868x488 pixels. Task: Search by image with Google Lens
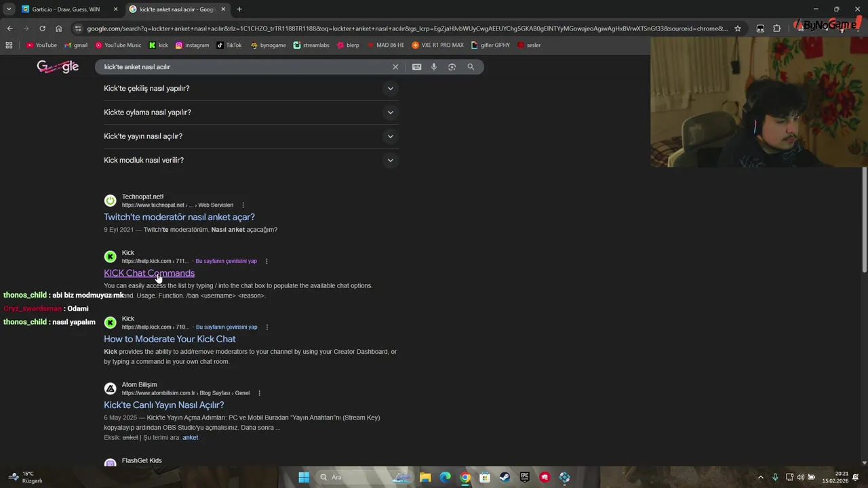coord(452,67)
